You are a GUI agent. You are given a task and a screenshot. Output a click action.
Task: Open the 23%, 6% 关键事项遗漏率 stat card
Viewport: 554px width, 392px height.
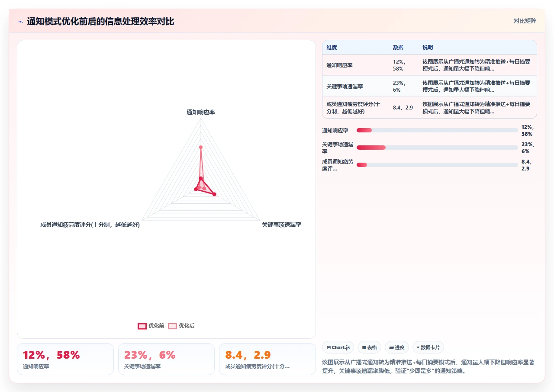tap(166, 359)
